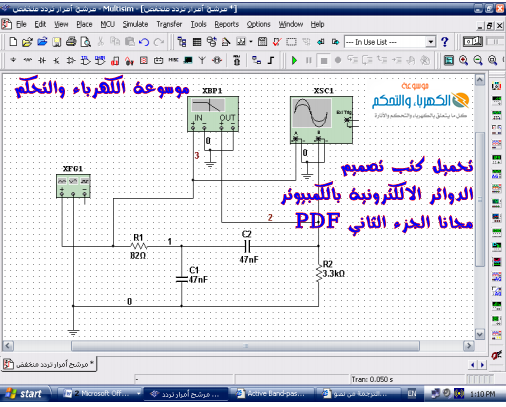This screenshot has width=506, height=407.
Task: Place an analog op-amp component
Action: [71, 60]
